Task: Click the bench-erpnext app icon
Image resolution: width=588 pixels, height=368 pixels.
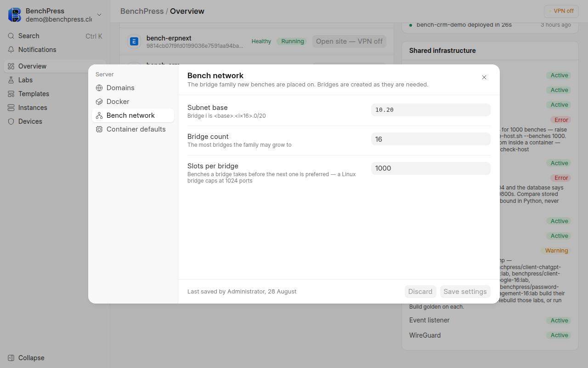Action: (134, 41)
